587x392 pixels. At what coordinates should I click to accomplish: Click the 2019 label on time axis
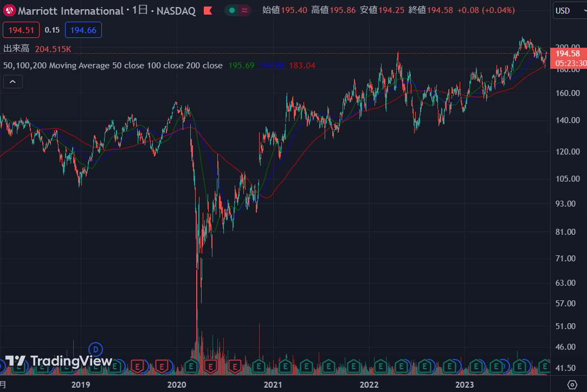pyautogui.click(x=80, y=384)
